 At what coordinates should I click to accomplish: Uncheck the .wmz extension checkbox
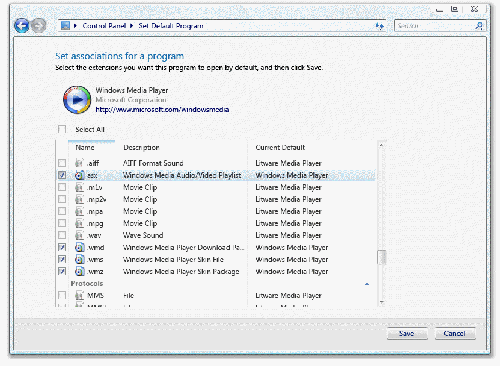(x=62, y=271)
